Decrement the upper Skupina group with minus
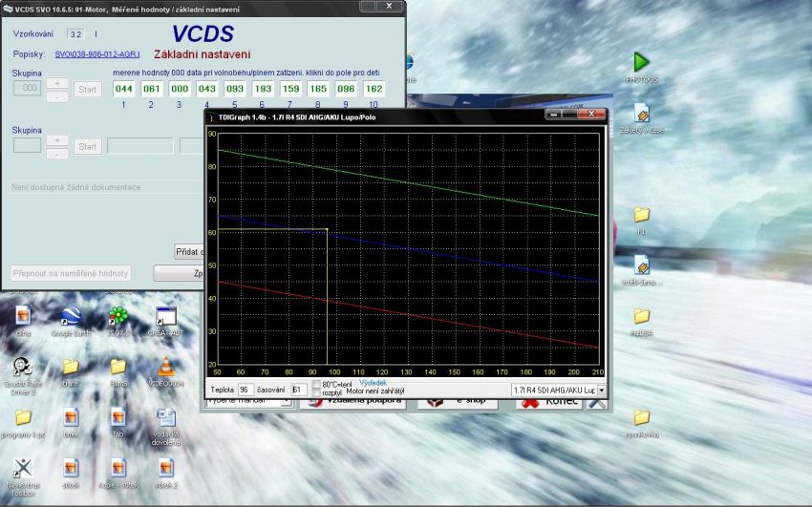This screenshot has width=812, height=507. (57, 96)
